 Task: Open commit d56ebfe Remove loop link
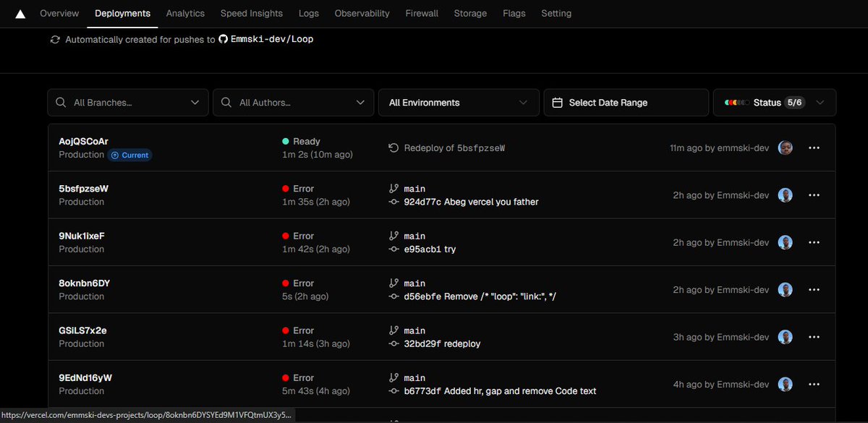(480, 296)
